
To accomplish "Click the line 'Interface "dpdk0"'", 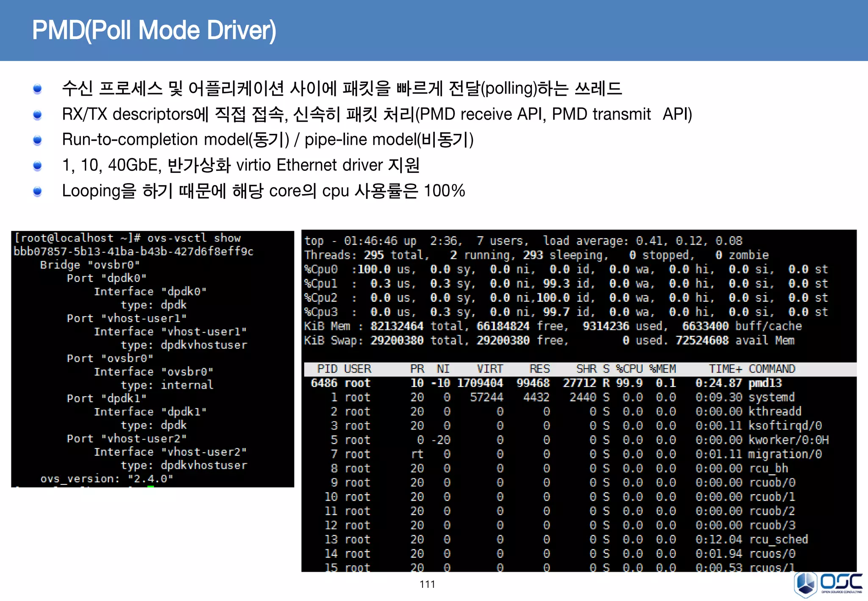I will click(150, 292).
